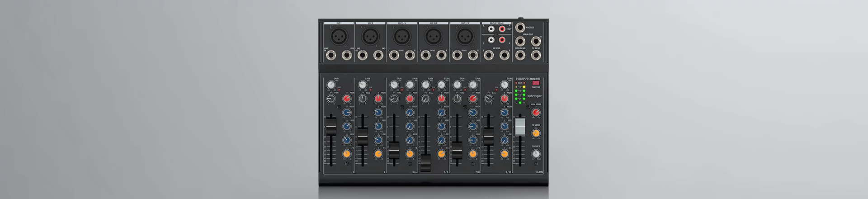
Task: Click the main orange FX SEND knob
Action: point(536,133)
